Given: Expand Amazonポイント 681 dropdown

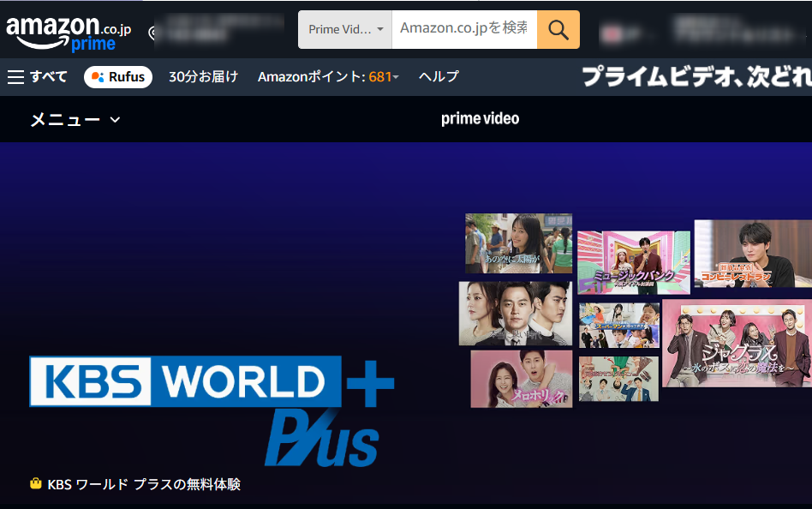Looking at the screenshot, I should point(328,77).
